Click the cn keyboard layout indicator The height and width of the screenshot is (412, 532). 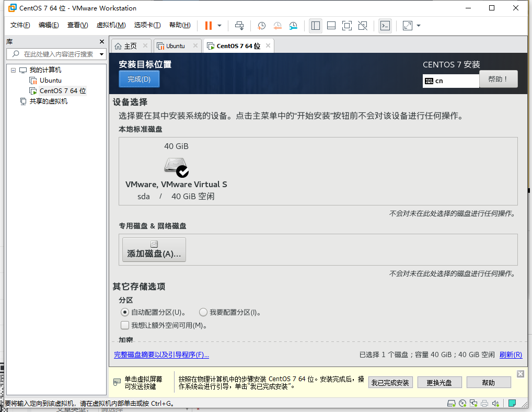(450, 81)
